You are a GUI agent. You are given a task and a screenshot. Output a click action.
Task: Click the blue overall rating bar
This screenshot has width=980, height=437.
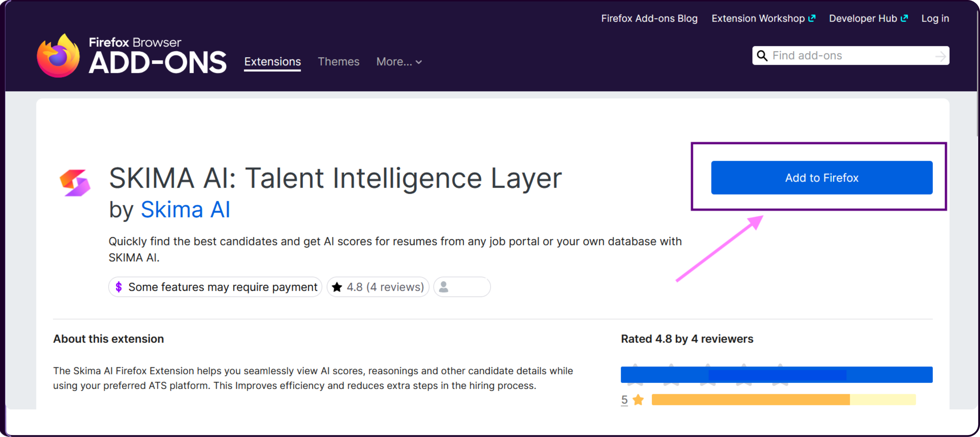[776, 375]
